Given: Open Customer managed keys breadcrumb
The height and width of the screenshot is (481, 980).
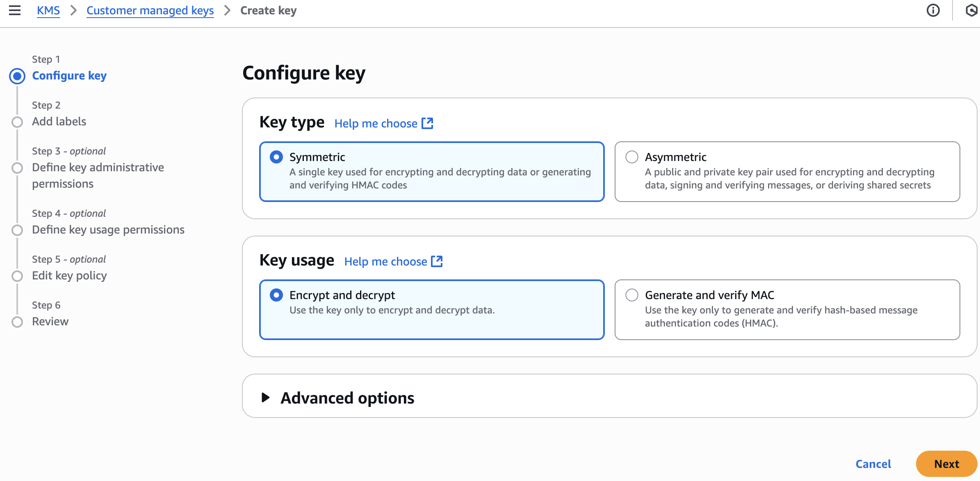Looking at the screenshot, I should (150, 10).
